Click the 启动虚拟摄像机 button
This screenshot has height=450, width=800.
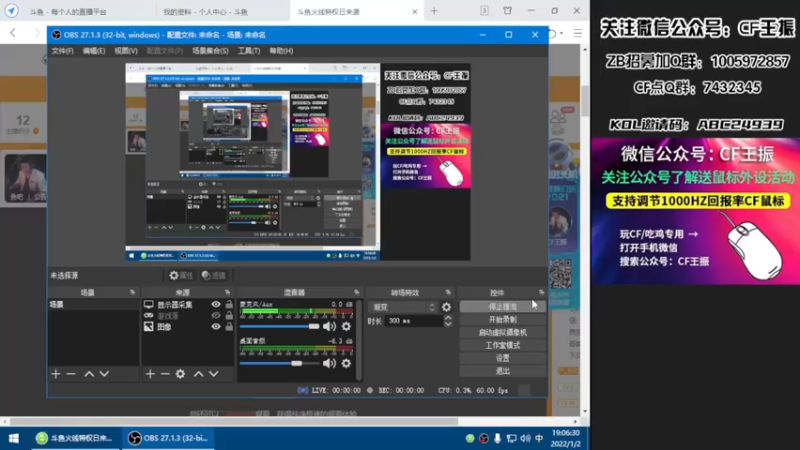[x=503, y=332]
